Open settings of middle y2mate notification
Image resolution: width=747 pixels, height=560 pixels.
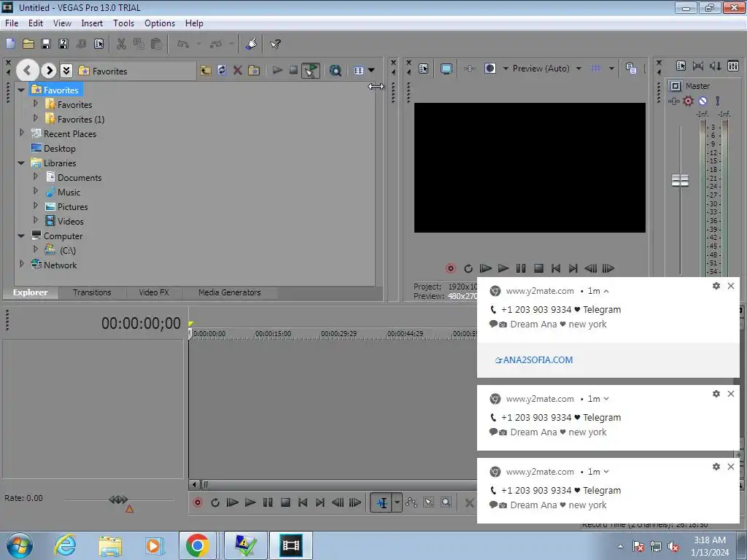click(x=716, y=394)
